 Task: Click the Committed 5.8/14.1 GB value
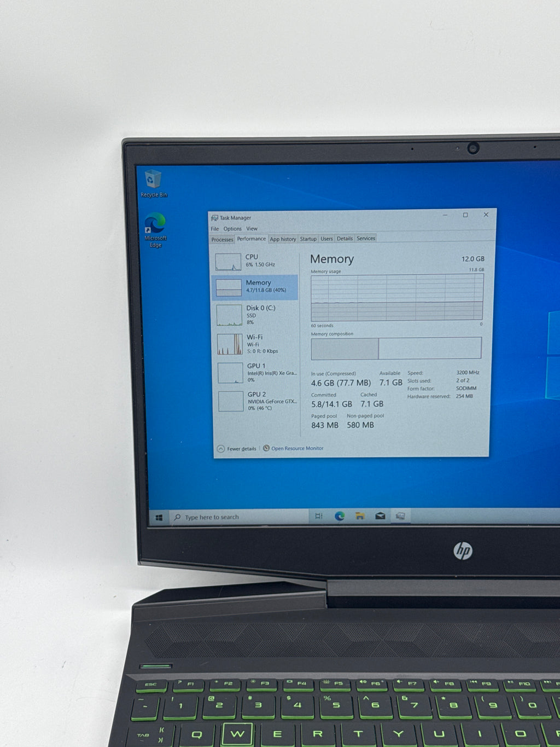point(332,404)
